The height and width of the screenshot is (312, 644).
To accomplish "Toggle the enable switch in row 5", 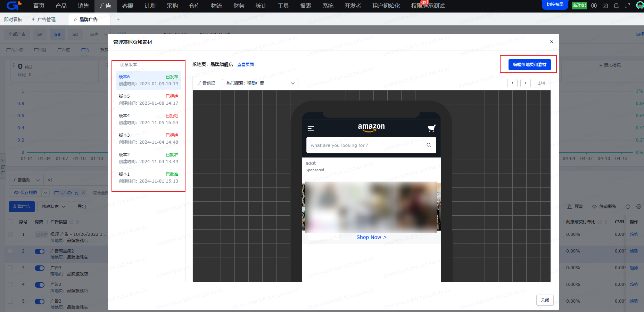I will pyautogui.click(x=40, y=302).
